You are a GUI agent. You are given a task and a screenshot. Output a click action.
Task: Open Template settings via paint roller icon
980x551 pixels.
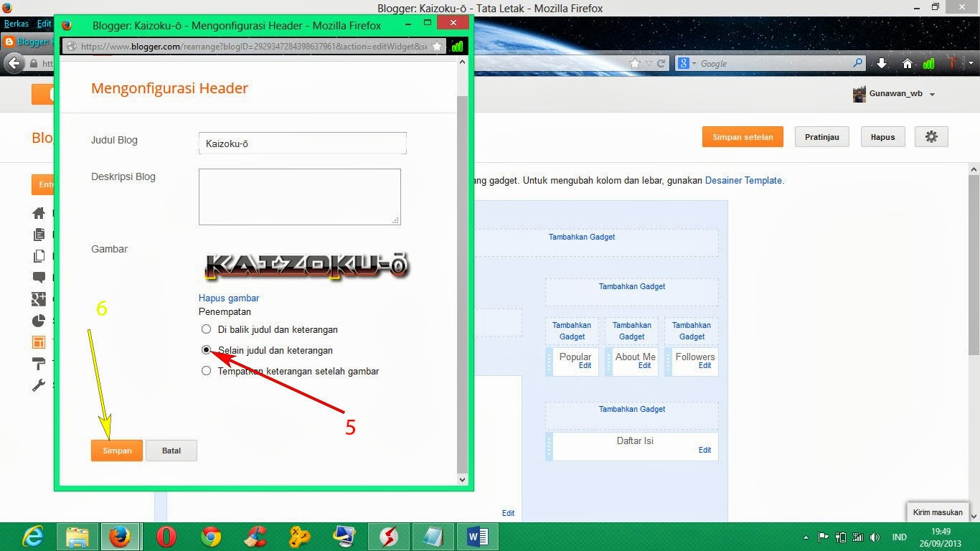(x=38, y=364)
